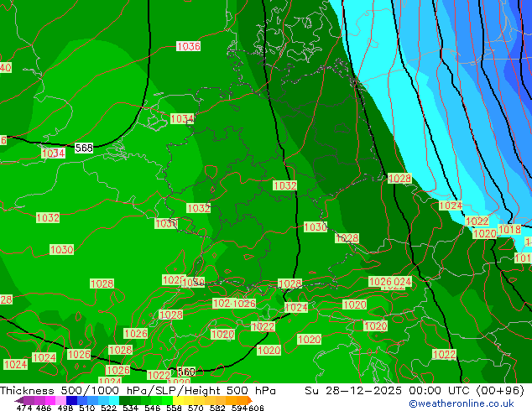
Task: Pick the bright lime green legend swatch
Action: point(168,400)
